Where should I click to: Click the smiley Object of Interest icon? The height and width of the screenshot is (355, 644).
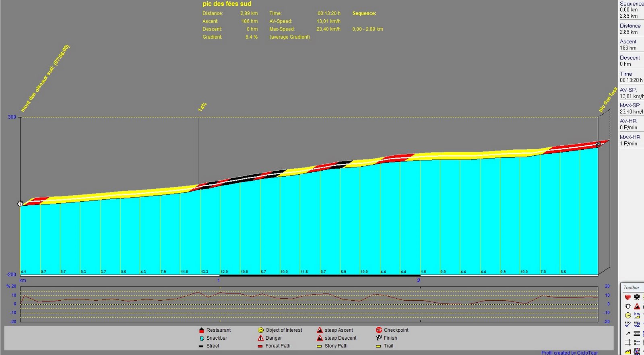click(x=260, y=330)
